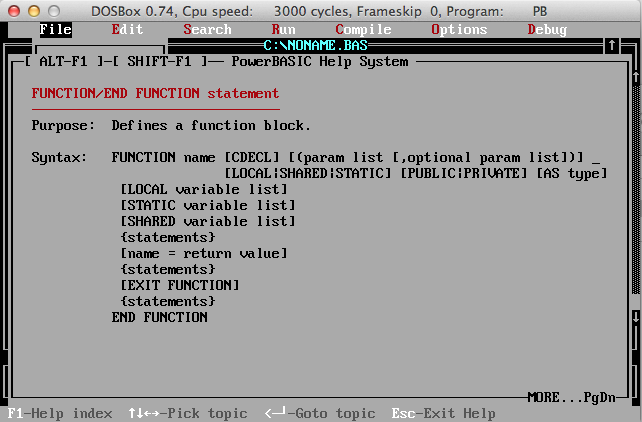Viewport: 642px width, 422px height.
Task: Click '[PUBLIC|PRIVATE]' option text
Action: pyautogui.click(x=463, y=173)
